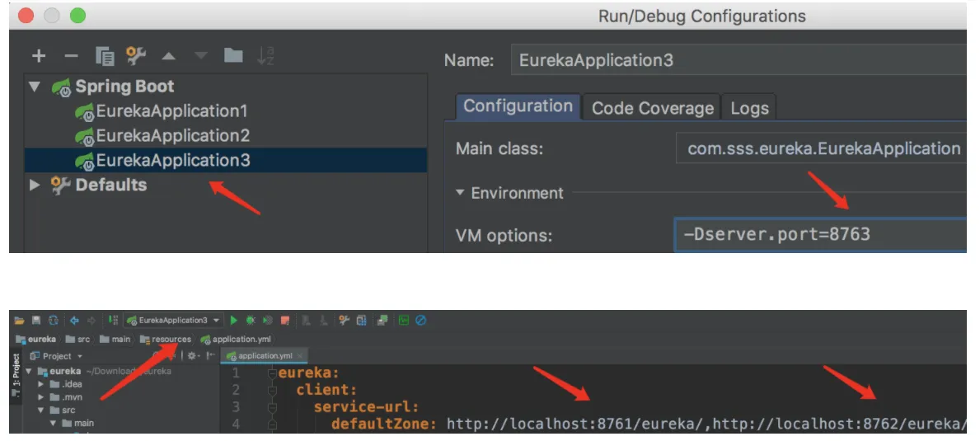The height and width of the screenshot is (441, 980).
Task: Edit defaults with the wrench icon
Action: pos(136,55)
